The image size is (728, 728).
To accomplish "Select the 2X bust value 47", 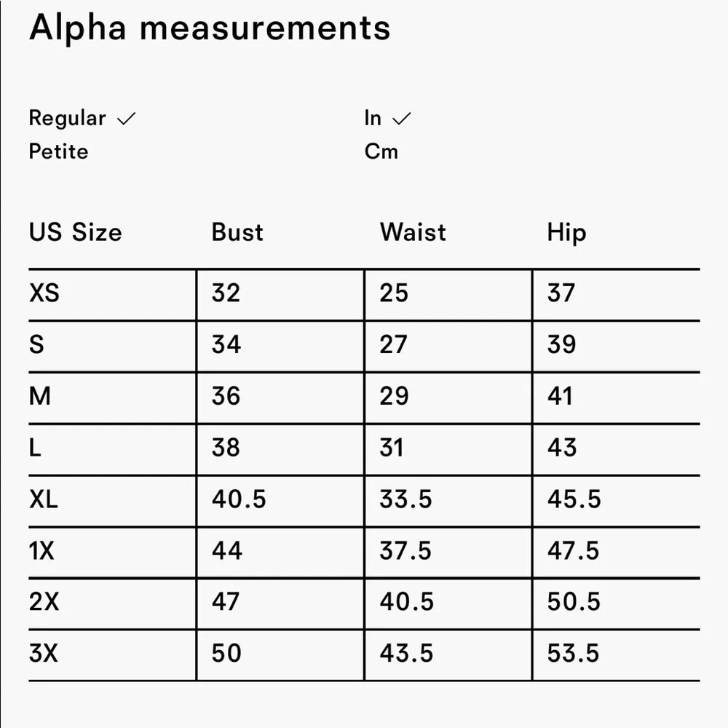I will pyautogui.click(x=226, y=601).
